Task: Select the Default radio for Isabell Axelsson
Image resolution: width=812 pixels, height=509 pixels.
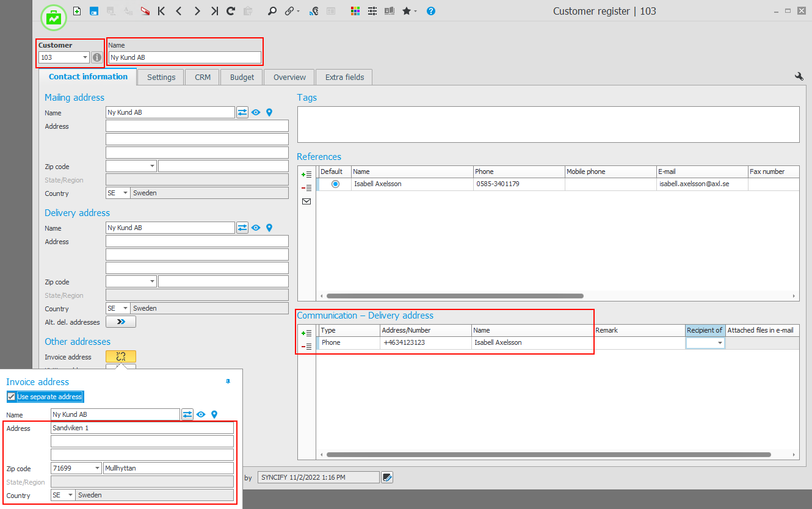Action: coord(335,184)
